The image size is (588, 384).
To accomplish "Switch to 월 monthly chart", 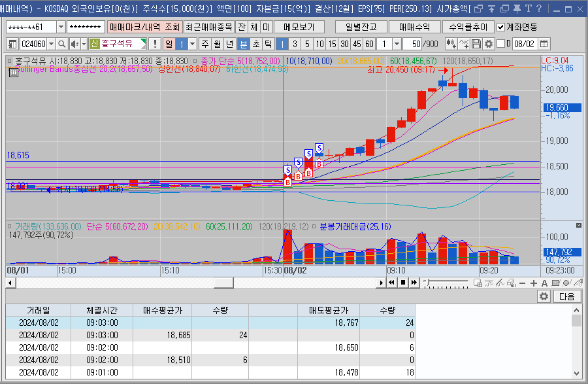I will tap(218, 44).
